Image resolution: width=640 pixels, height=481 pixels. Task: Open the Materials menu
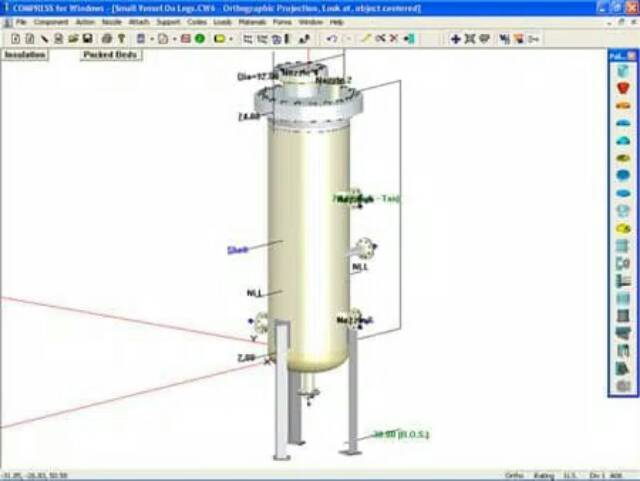(x=252, y=22)
